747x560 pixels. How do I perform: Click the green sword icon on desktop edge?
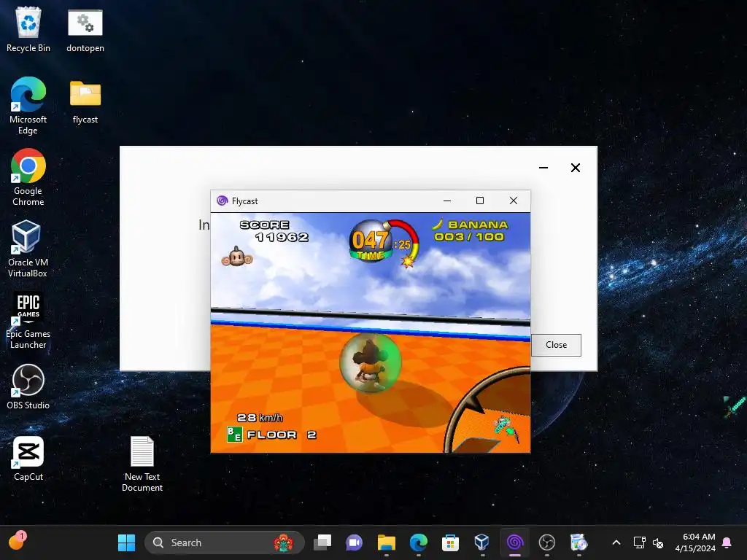tap(734, 406)
